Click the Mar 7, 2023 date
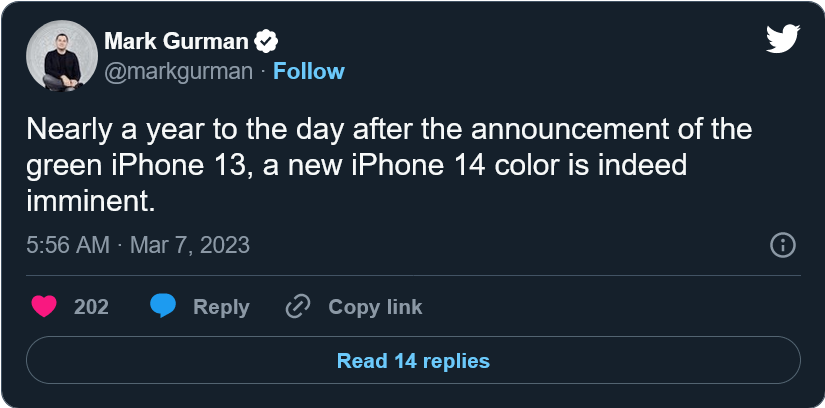Screen dimensions: 825x408 coord(189,245)
